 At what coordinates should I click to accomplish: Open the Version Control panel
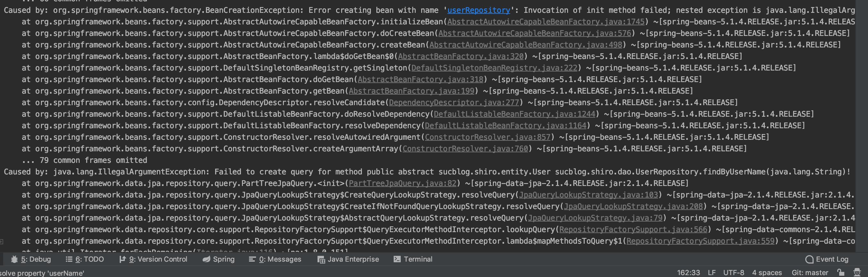[x=153, y=259]
